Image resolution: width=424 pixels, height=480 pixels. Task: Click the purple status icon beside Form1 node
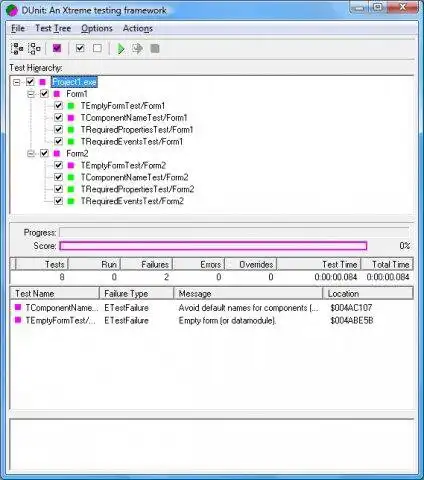point(57,94)
